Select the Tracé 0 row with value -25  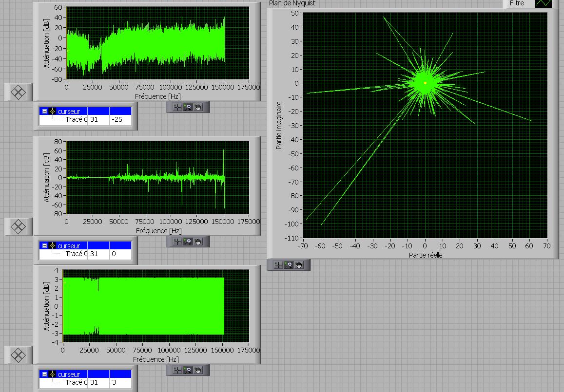(85, 120)
